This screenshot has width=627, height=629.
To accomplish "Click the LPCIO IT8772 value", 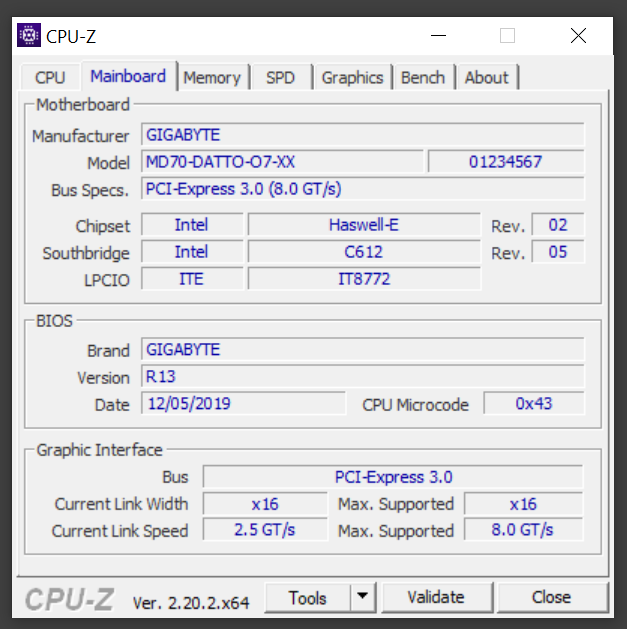I will coord(364,279).
